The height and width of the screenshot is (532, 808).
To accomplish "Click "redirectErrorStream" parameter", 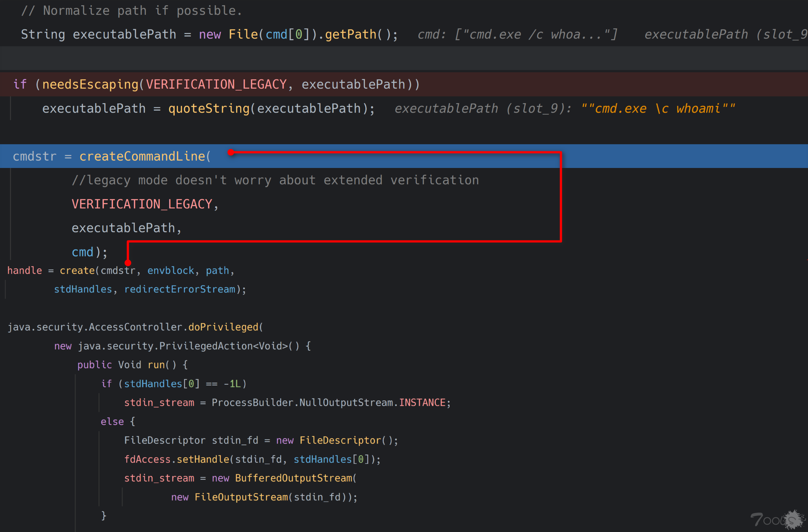I will [x=180, y=289].
